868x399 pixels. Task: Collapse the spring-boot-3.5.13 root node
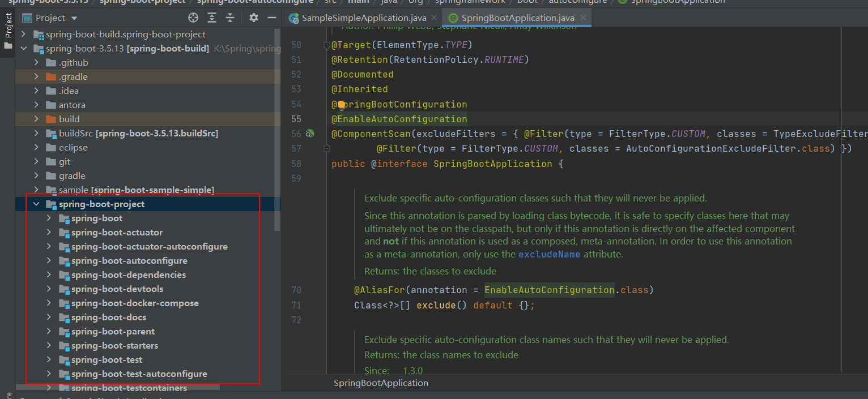[24, 48]
